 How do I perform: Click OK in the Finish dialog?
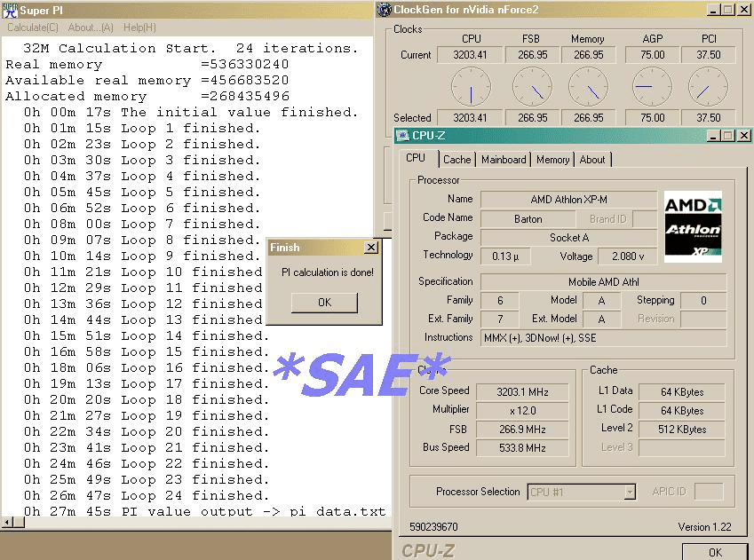tap(324, 303)
